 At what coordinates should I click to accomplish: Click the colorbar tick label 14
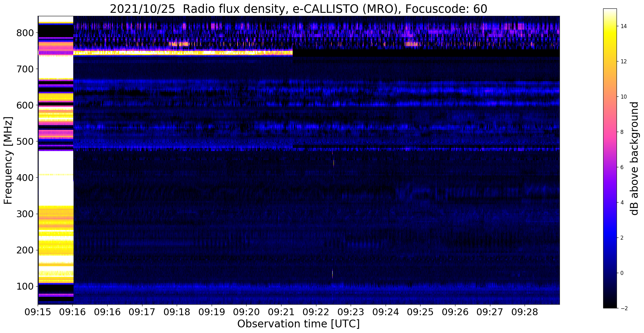tap(623, 26)
